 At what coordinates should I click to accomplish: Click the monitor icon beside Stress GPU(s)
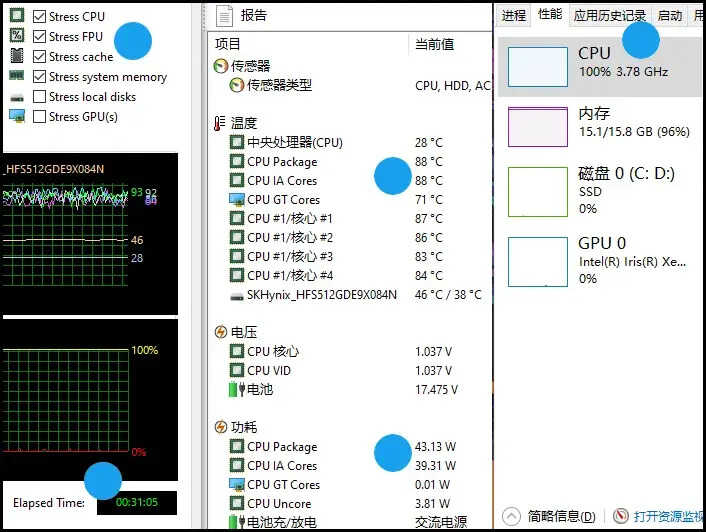click(x=17, y=116)
